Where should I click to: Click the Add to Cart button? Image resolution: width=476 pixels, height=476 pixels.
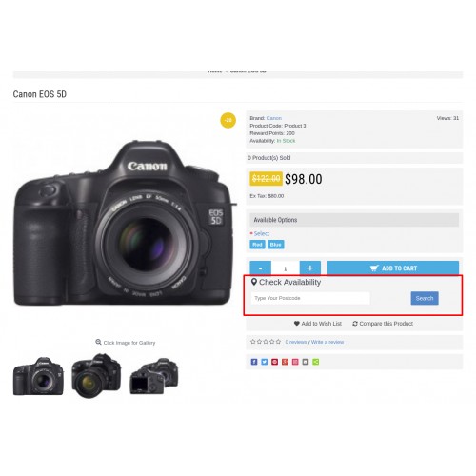pos(393,268)
